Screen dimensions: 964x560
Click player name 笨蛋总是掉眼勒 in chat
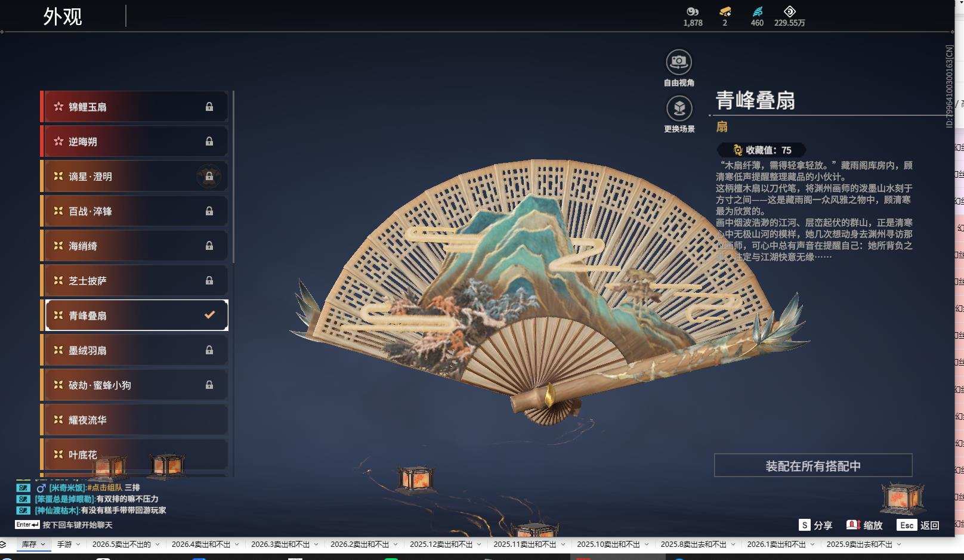[x=65, y=499]
